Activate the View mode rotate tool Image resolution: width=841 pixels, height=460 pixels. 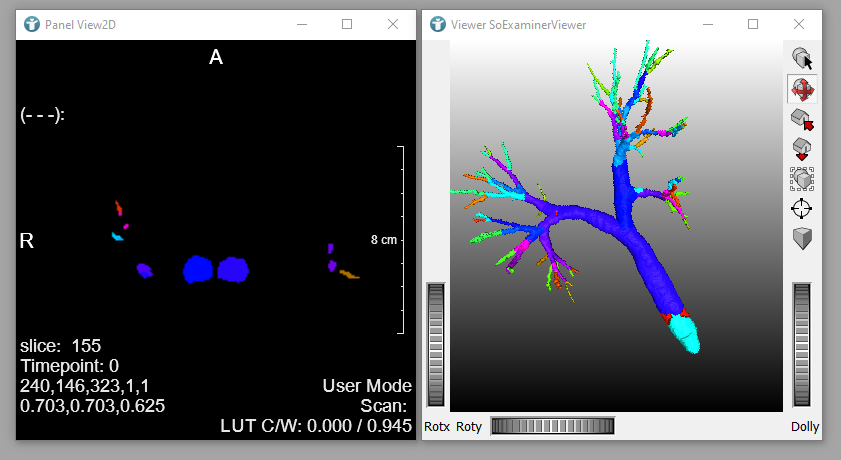[x=802, y=89]
